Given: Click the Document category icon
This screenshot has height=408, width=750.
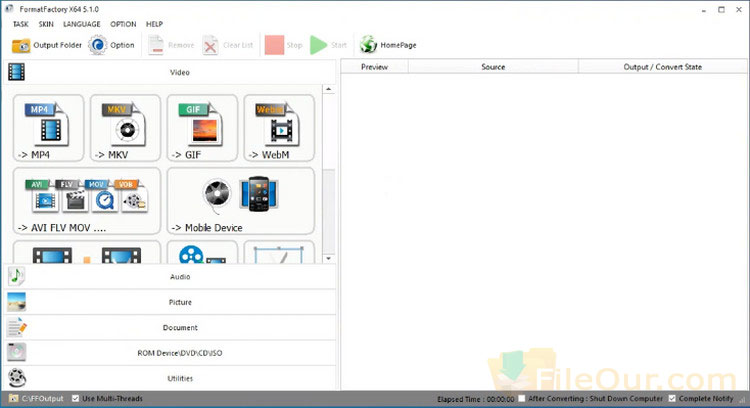Looking at the screenshot, I should click(17, 327).
